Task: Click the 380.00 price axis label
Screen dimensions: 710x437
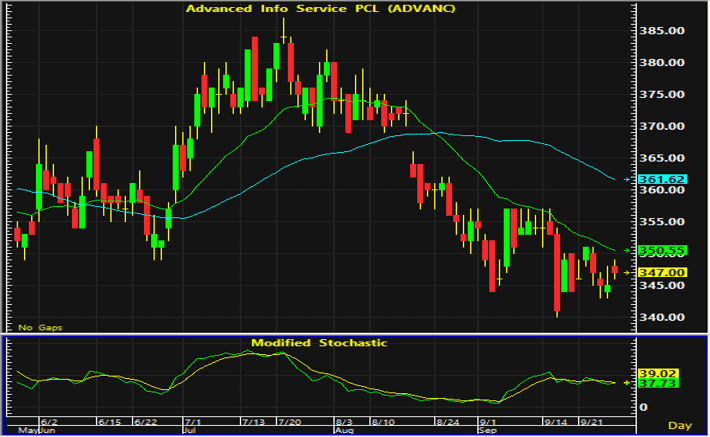Action: click(662, 62)
